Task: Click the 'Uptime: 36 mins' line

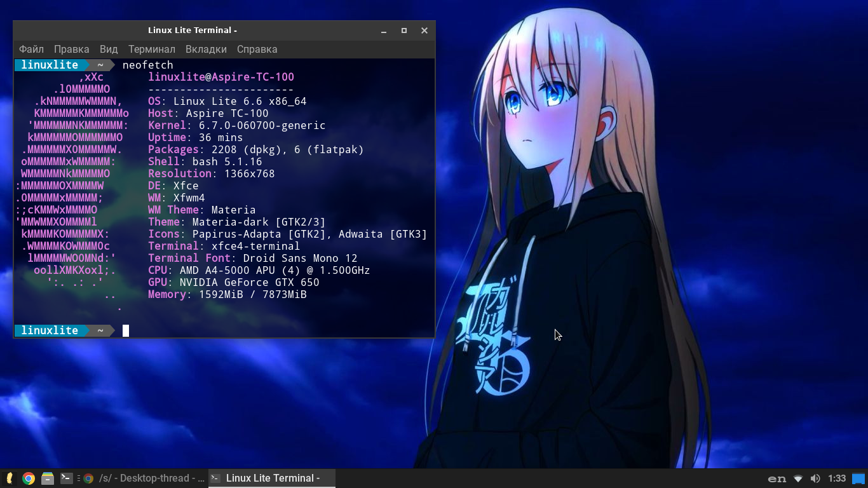Action: point(196,137)
